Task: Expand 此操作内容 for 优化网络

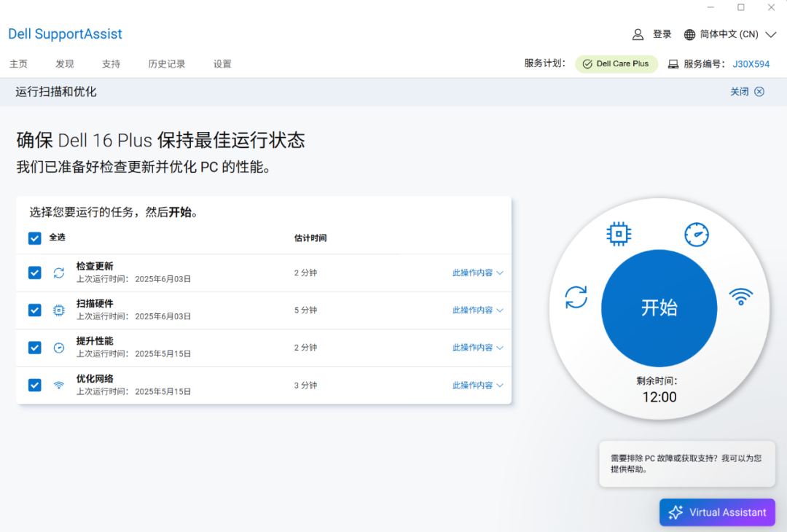Action: coord(478,385)
